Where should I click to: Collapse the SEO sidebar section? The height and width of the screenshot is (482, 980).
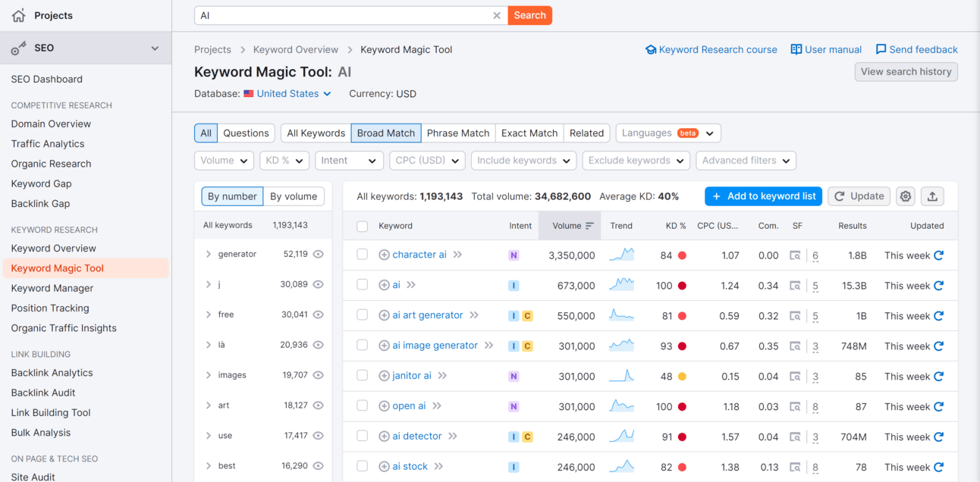[155, 48]
